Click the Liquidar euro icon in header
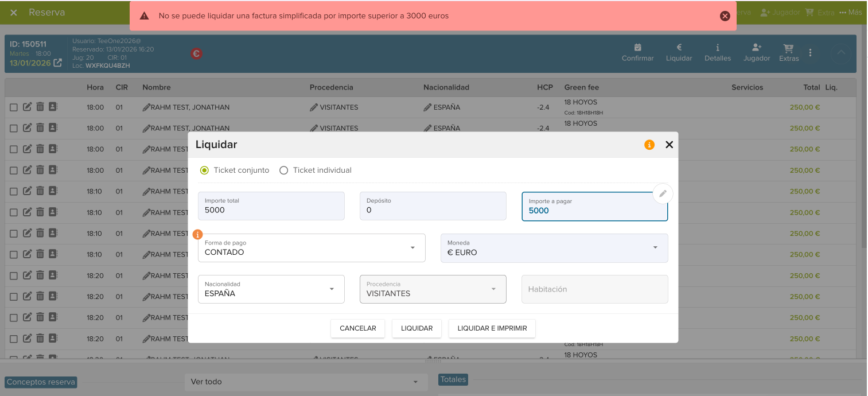Screen dimensions: 868x396 click(x=679, y=48)
